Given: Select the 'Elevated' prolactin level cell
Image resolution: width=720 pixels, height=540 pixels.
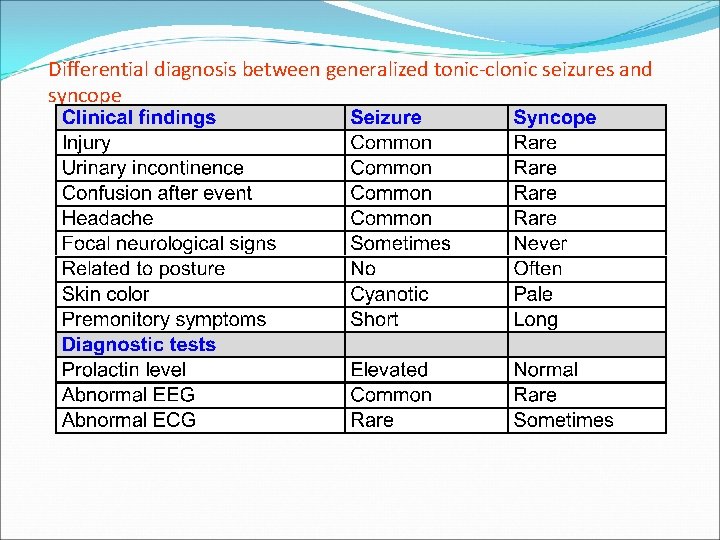Looking at the screenshot, I should pos(389,370).
